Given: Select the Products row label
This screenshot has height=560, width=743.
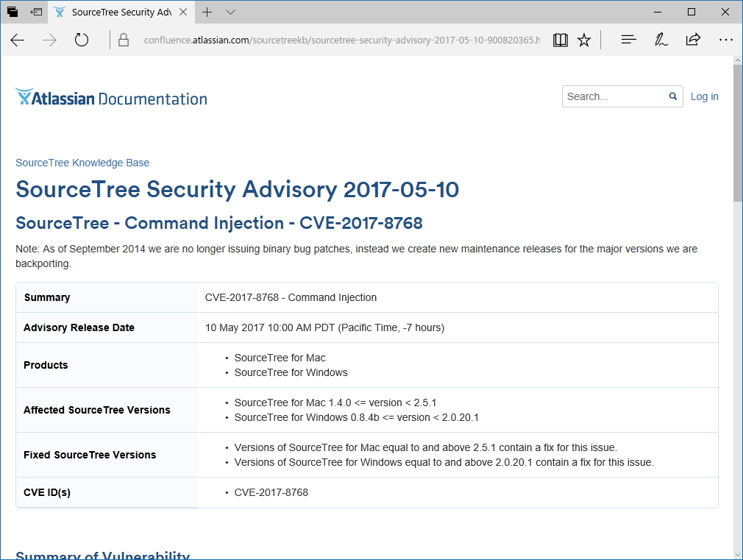Looking at the screenshot, I should pos(46,365).
